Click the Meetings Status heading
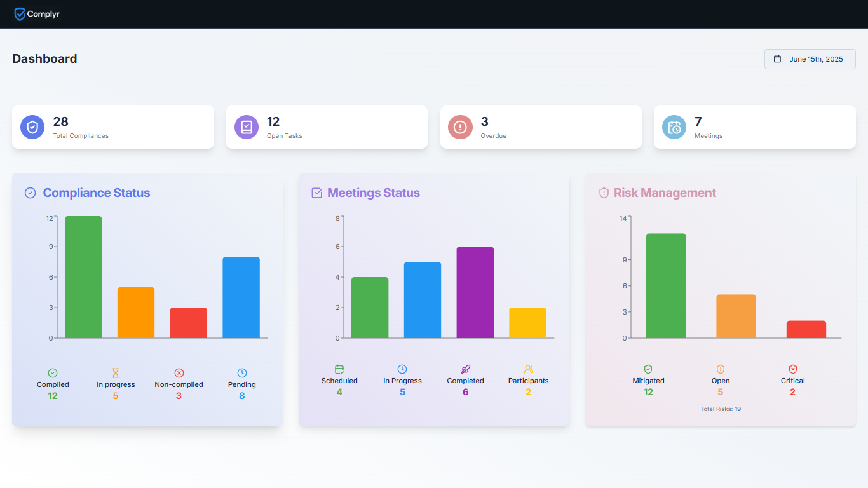Image resolution: width=868 pixels, height=488 pixels. coord(374,193)
